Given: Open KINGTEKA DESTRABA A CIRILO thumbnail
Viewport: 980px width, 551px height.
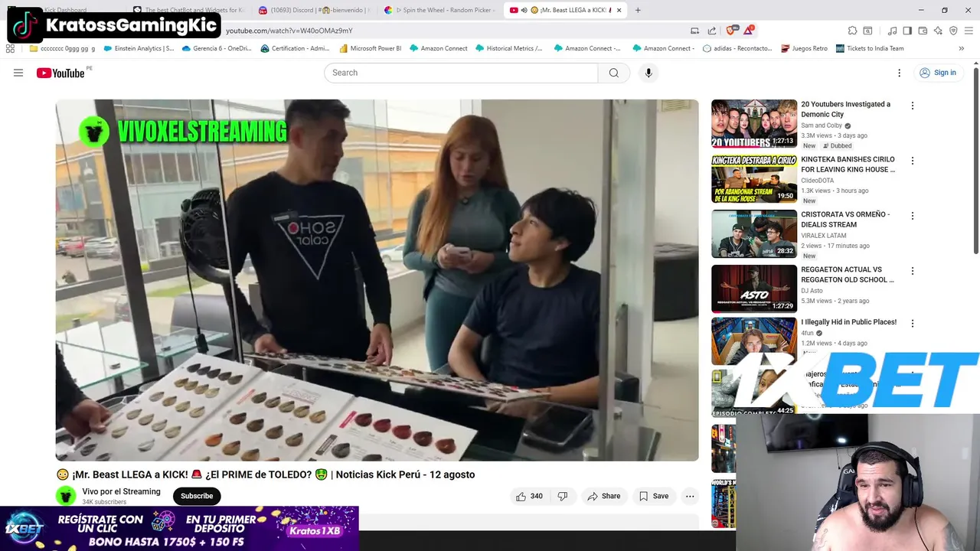Looking at the screenshot, I should pyautogui.click(x=754, y=178).
